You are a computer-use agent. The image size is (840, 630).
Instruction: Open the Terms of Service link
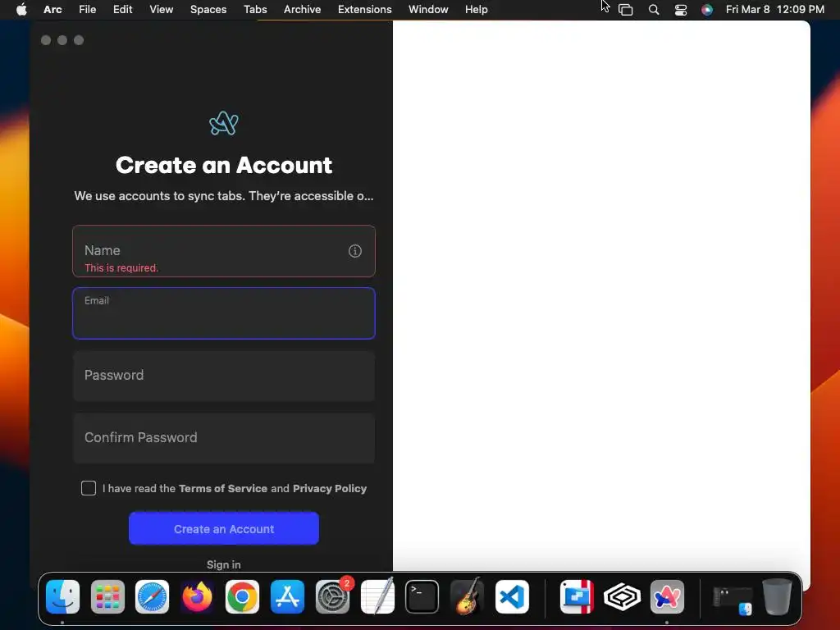pos(223,489)
